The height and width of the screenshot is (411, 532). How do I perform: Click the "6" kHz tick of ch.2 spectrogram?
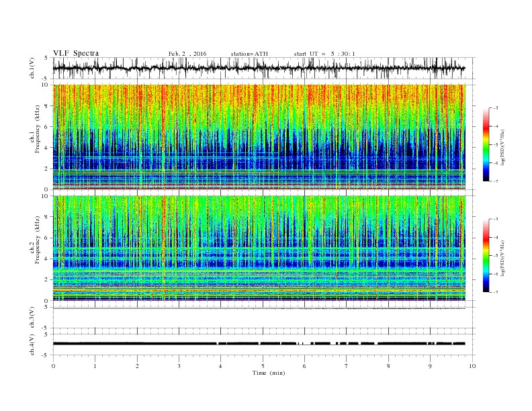[x=47, y=238]
